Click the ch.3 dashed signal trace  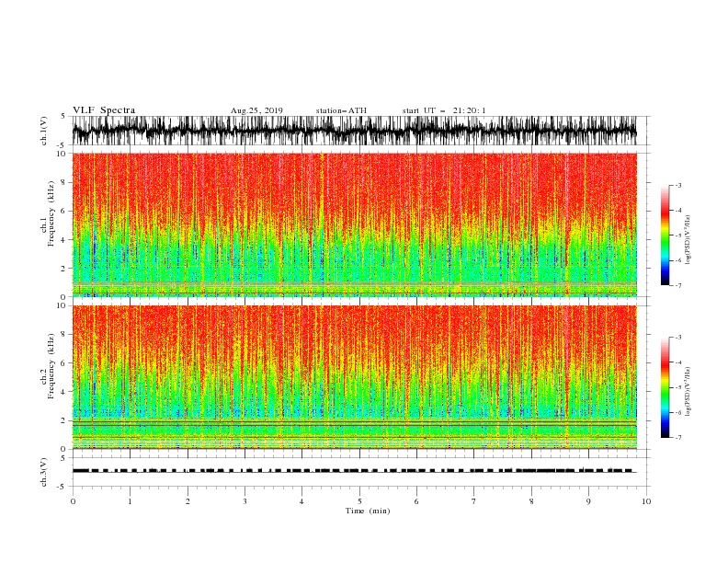354,471
